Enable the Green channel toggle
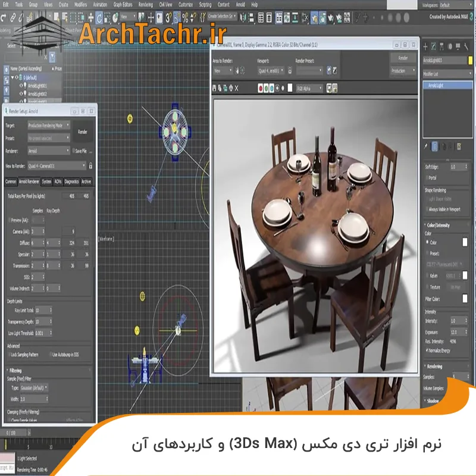The image size is (476, 476). point(266,88)
